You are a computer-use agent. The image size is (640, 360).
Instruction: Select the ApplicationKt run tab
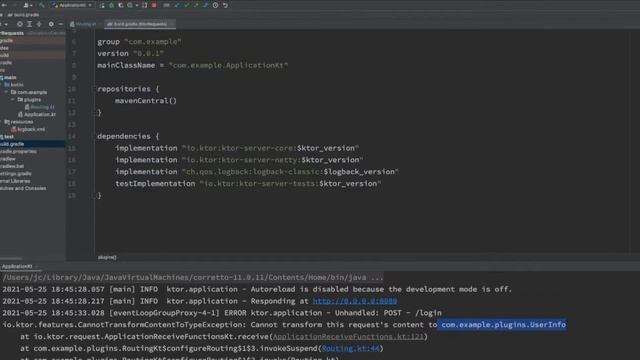pyautogui.click(x=17, y=267)
